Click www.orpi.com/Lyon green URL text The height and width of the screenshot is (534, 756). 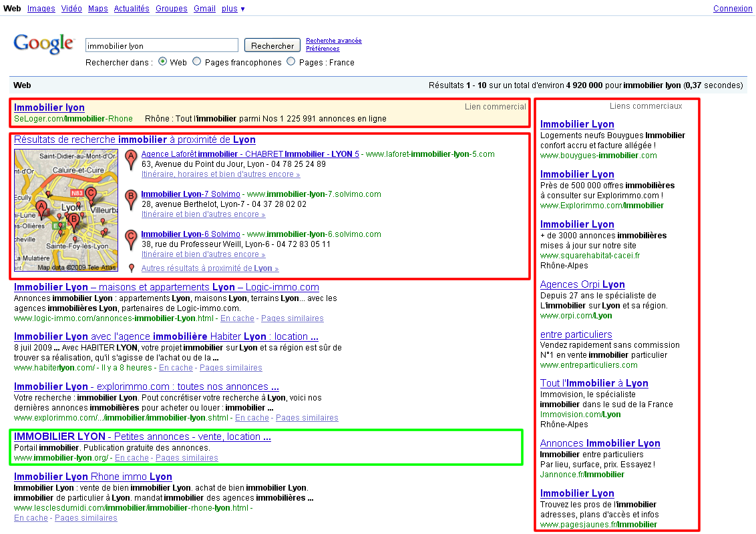(x=576, y=316)
